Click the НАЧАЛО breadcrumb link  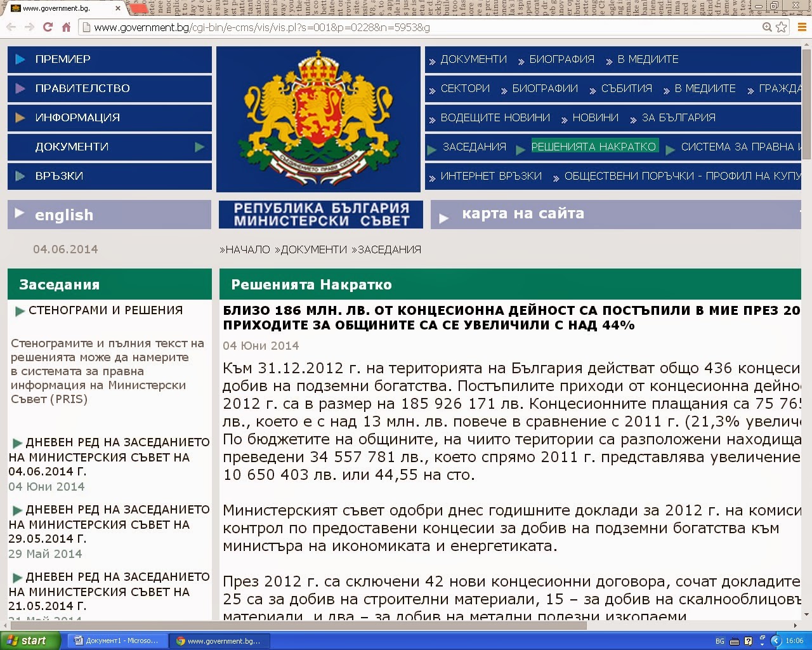point(247,249)
